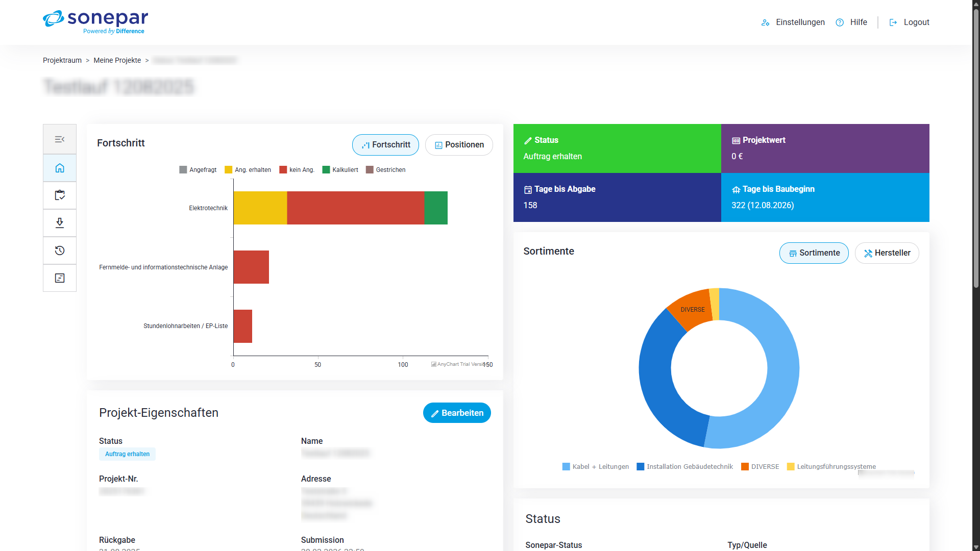Viewport: 980px width, 551px height.
Task: Click the Bearbeiten button in Projekt-Eigenschaften
Action: click(x=456, y=413)
